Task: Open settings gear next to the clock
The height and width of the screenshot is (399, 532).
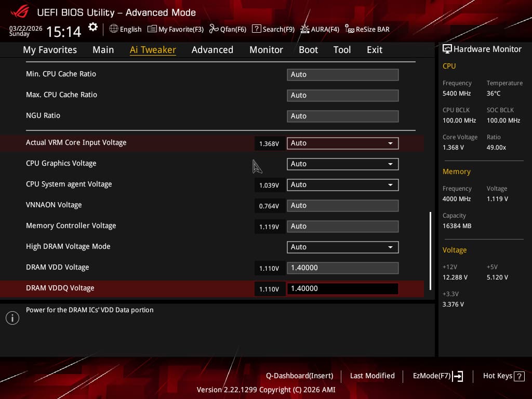Action: coord(92,27)
